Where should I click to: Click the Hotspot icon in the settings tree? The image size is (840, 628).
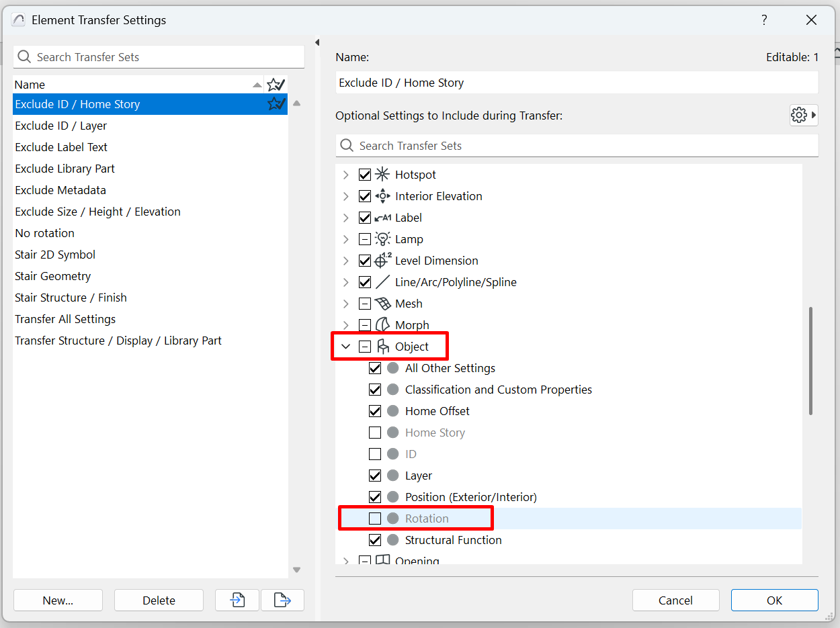pos(382,174)
